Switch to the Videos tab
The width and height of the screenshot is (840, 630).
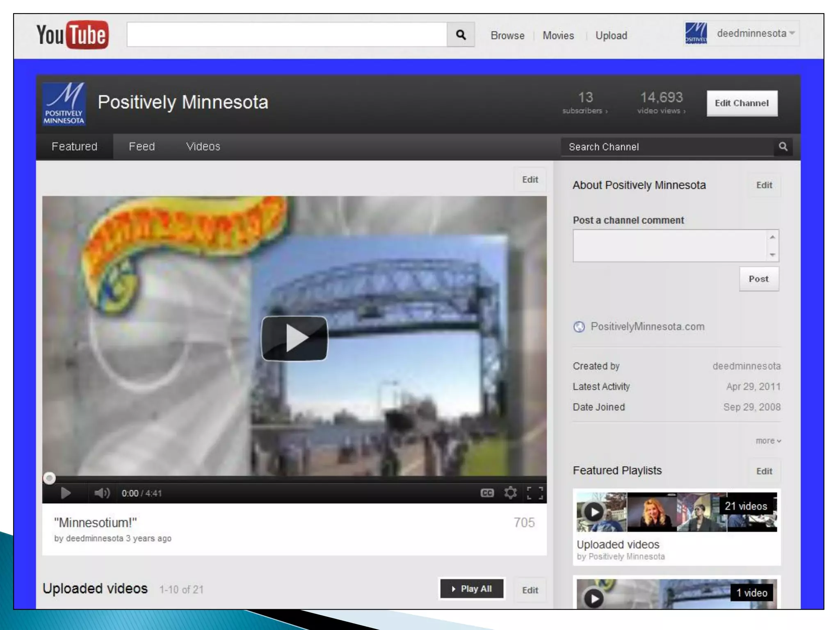203,147
